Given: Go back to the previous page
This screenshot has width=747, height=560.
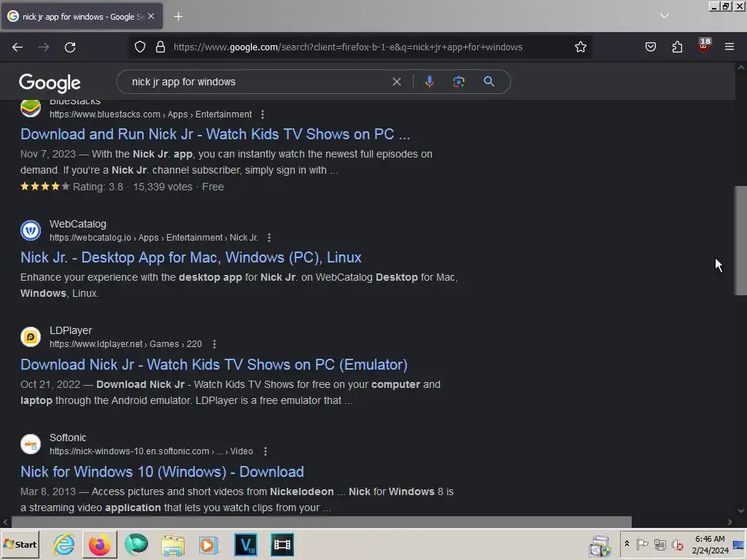Looking at the screenshot, I should 18,47.
